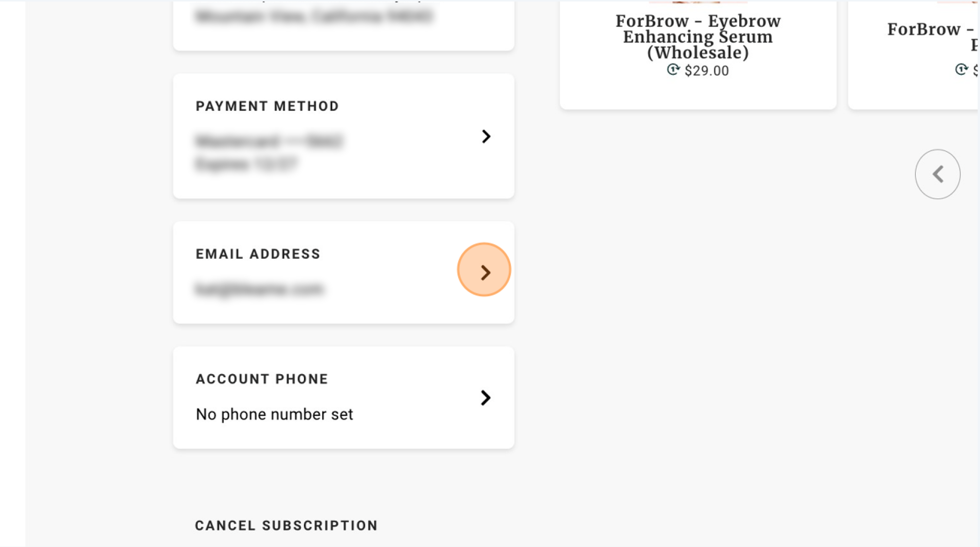Select the Email Address heading
The width and height of the screenshot is (980, 547).
[258, 254]
